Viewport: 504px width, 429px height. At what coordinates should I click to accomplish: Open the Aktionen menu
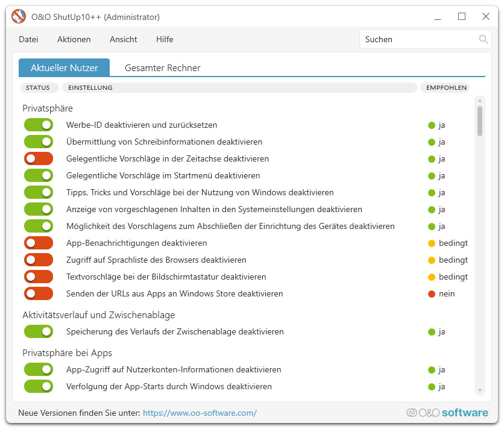[74, 39]
